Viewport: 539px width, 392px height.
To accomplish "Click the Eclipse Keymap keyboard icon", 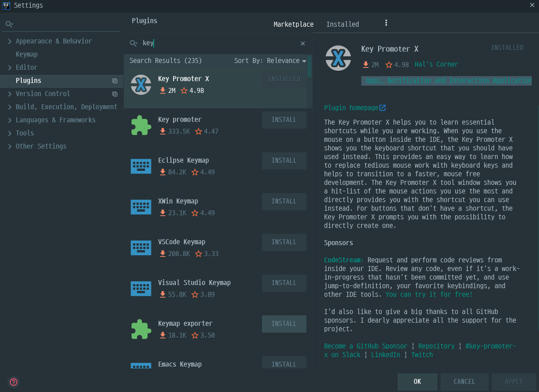I will point(141,166).
